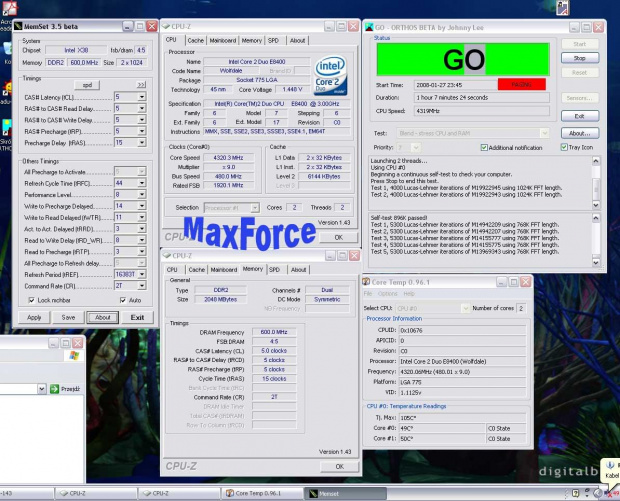Open the Select CPU dropdown in Core Temp
The image size is (620, 501).
tap(465, 308)
